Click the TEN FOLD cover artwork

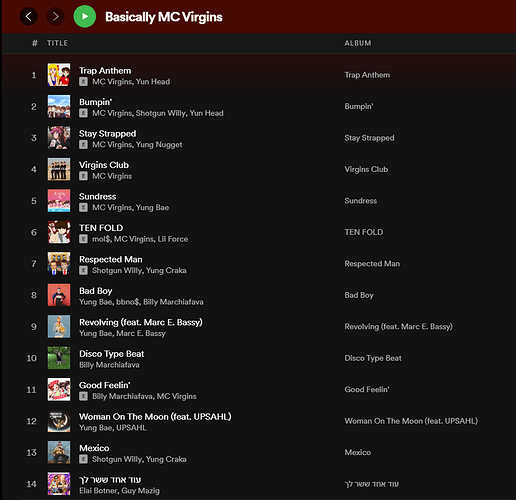(x=59, y=232)
